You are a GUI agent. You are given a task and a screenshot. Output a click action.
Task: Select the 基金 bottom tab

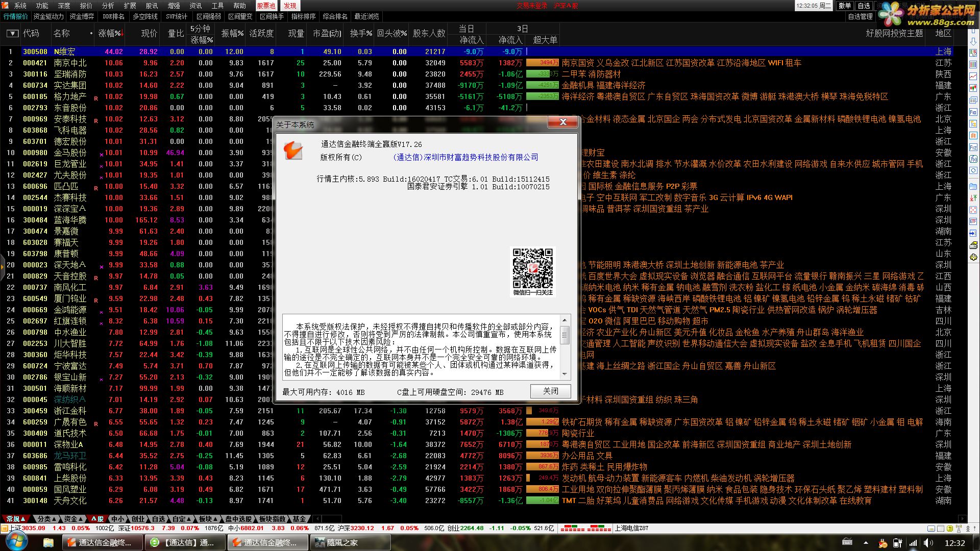[x=299, y=518]
